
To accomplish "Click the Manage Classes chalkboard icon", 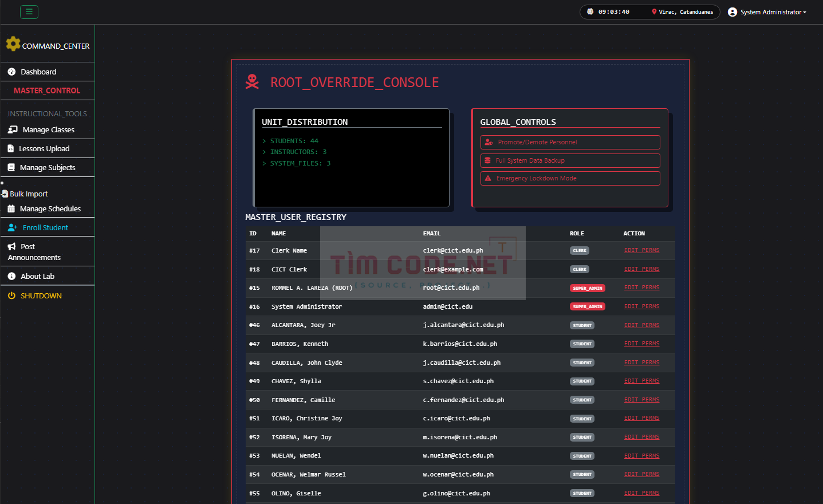I will [x=13, y=130].
